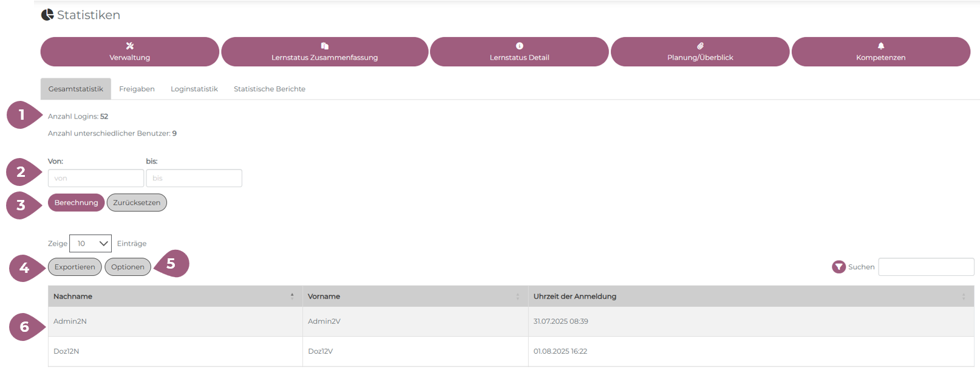Switch to the Freigaben tab
The width and height of the screenshot is (980, 375).
tap(137, 89)
